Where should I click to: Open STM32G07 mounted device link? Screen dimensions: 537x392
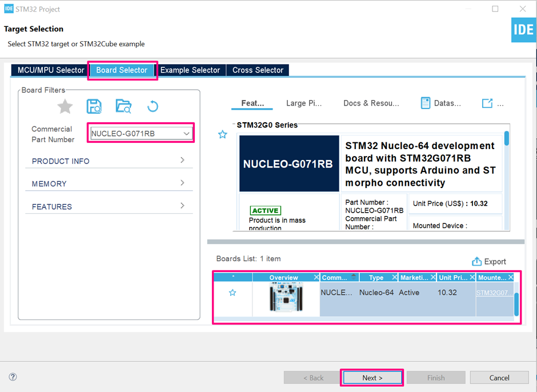(494, 293)
